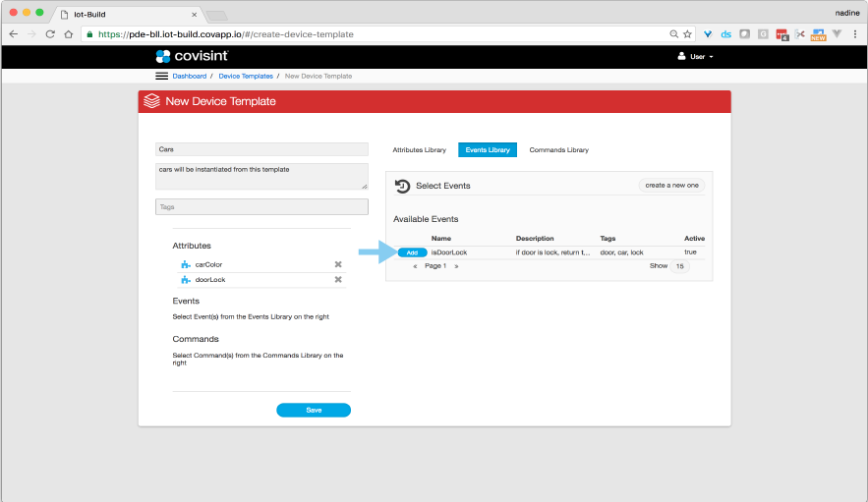Switch to the Attributes Library tab

pos(419,150)
